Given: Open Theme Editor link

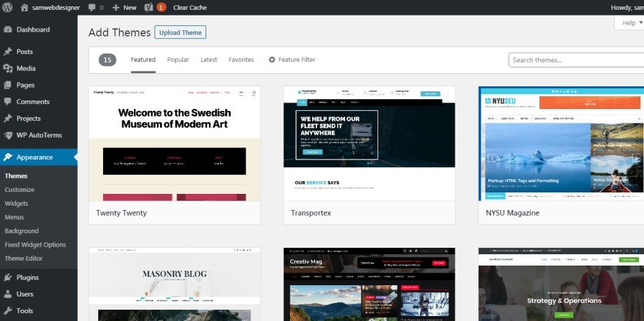Looking at the screenshot, I should click(x=23, y=258).
